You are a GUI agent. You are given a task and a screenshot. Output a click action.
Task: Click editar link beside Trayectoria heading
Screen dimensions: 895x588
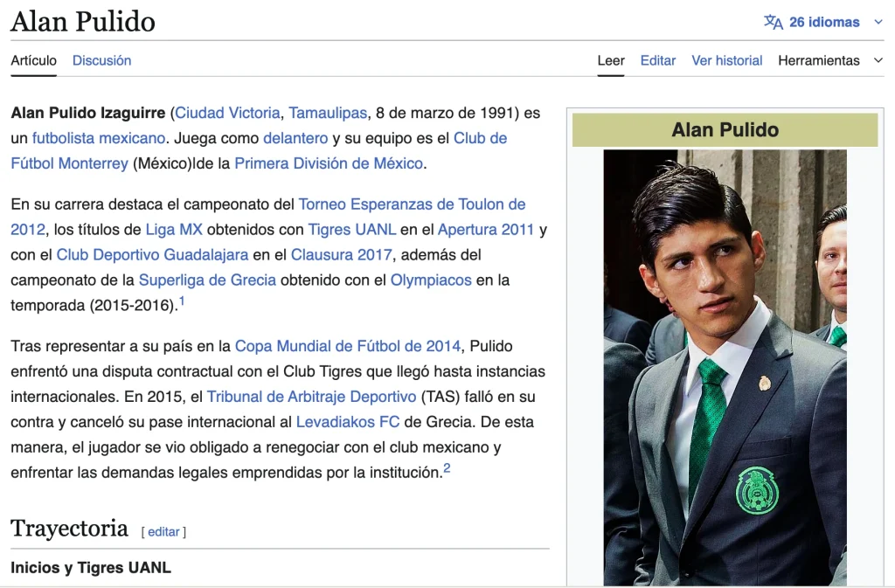[x=163, y=531]
